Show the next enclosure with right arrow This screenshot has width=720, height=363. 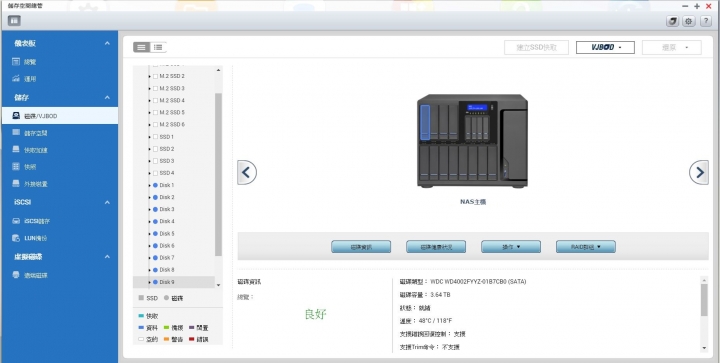pyautogui.click(x=699, y=172)
